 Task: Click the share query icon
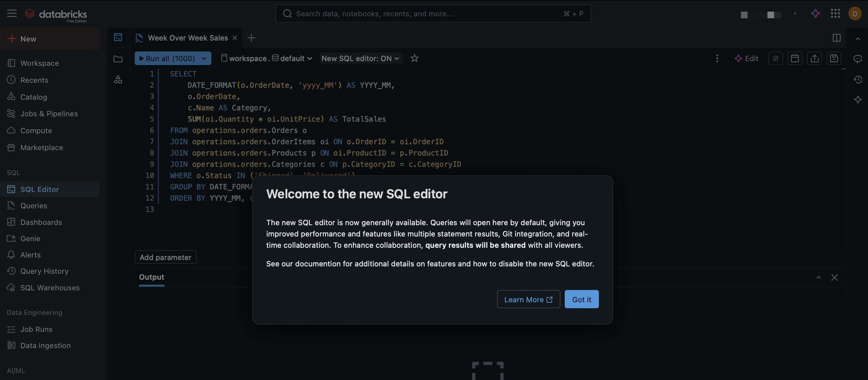tap(815, 58)
